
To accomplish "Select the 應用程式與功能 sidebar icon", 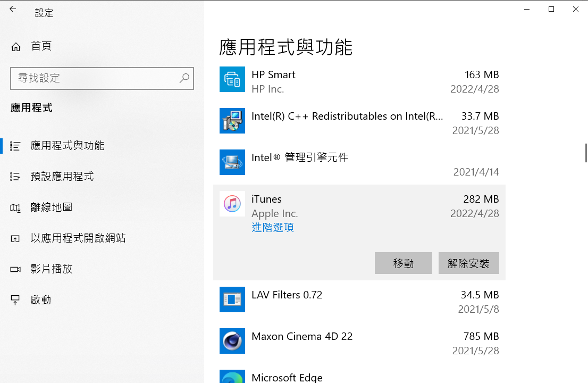I will point(15,146).
